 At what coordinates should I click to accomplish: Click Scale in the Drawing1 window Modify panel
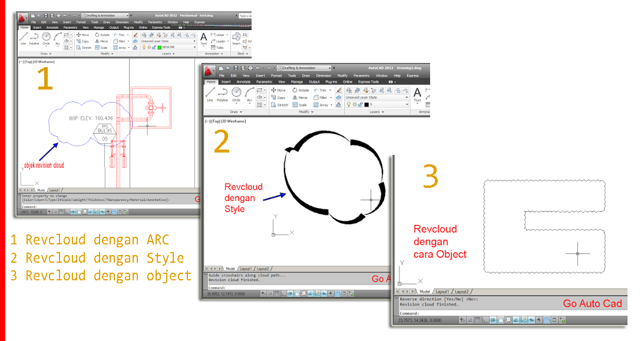click(300, 105)
